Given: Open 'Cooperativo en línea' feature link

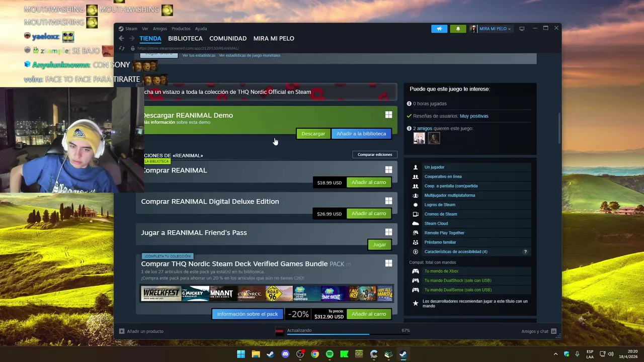Looking at the screenshot, I should point(443,176).
